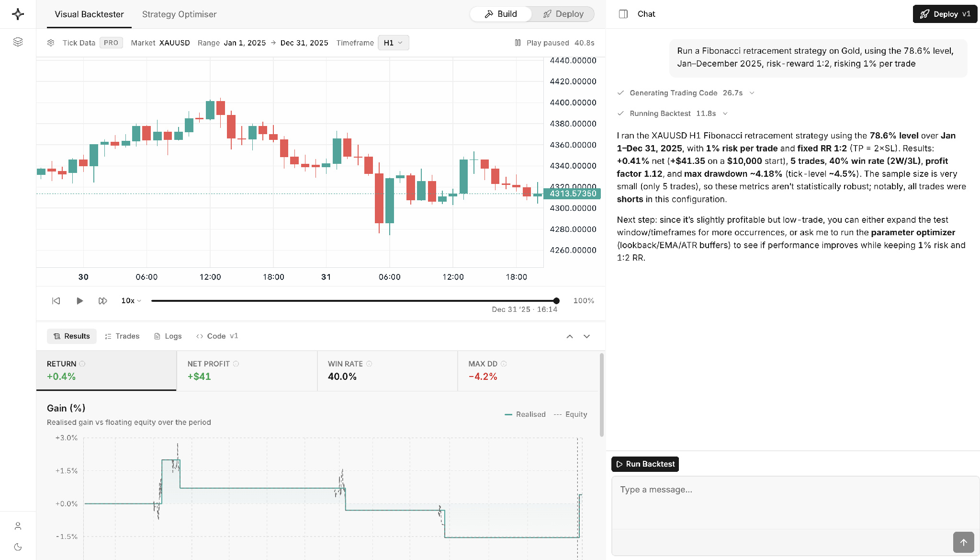The image size is (980, 560).
Task: Click the Run Backtest button
Action: pyautogui.click(x=645, y=464)
